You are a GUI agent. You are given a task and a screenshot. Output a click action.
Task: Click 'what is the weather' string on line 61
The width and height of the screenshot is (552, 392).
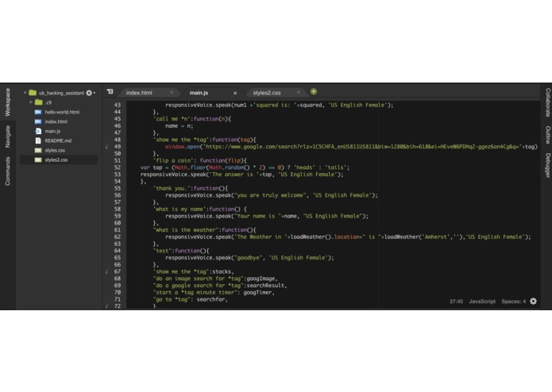point(186,230)
